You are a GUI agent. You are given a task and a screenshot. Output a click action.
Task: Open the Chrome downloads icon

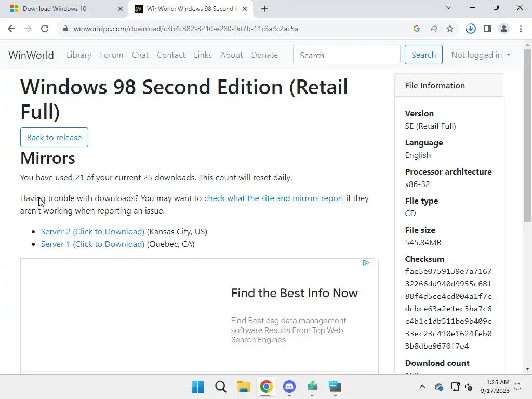(x=471, y=29)
